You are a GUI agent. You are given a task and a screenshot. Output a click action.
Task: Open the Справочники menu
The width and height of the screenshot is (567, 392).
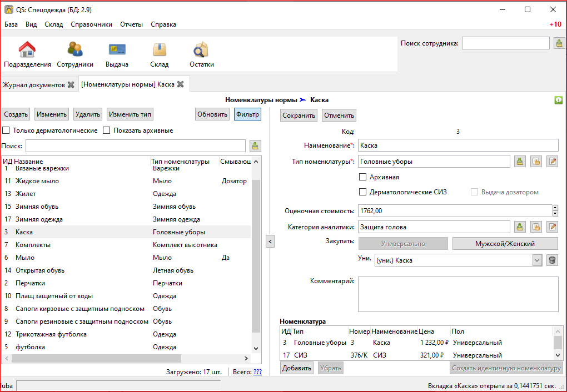[x=91, y=24]
